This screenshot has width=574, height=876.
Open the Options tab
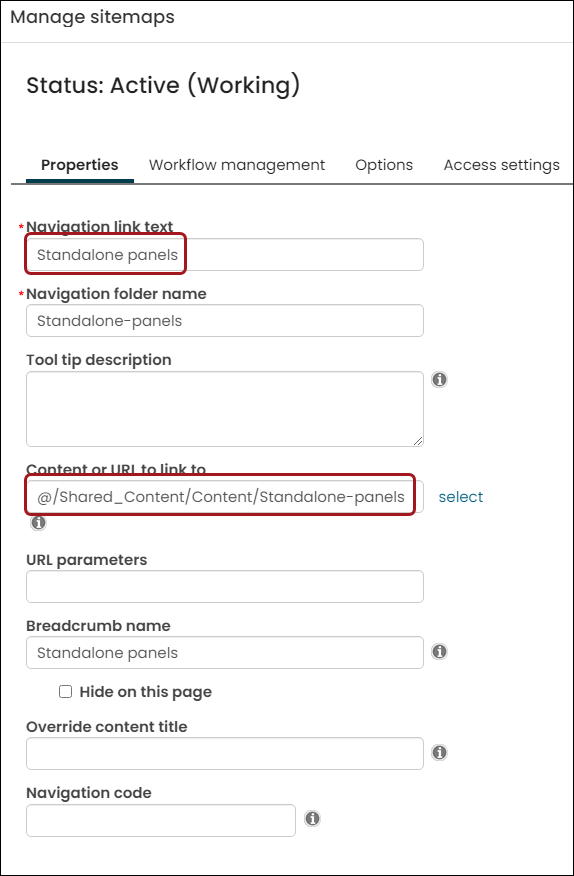pyautogui.click(x=384, y=165)
